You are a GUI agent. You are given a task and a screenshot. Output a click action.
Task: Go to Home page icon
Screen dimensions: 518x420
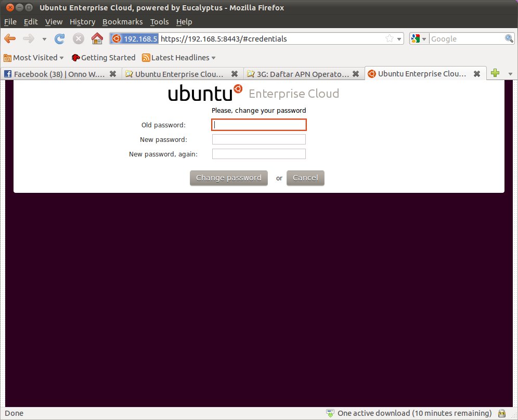coord(97,38)
